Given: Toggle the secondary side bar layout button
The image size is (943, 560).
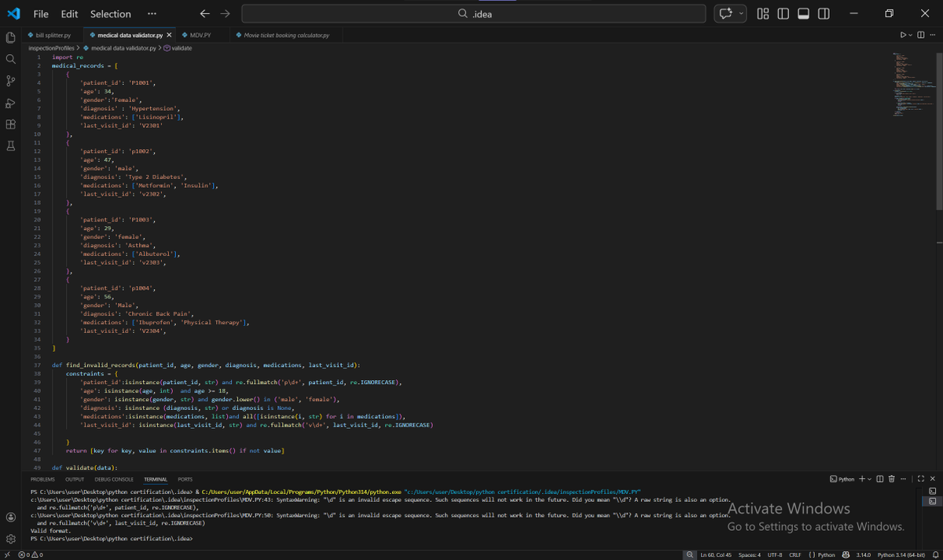Looking at the screenshot, I should point(824,14).
